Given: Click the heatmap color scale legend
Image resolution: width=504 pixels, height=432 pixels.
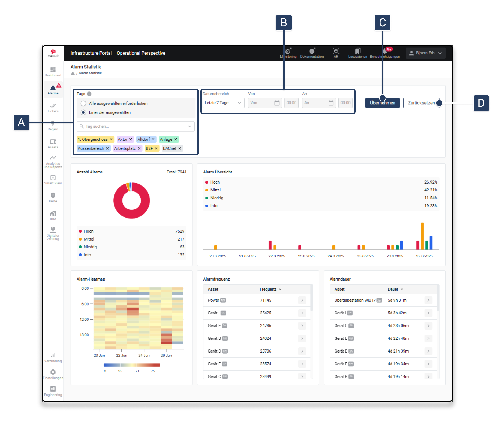Looking at the screenshot, I should coord(132,365).
